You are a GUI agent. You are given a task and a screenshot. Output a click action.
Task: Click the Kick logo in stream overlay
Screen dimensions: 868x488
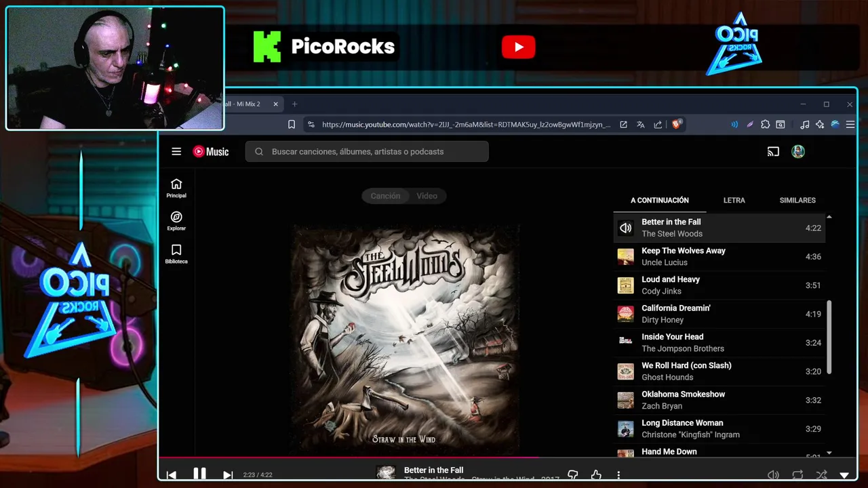(267, 47)
